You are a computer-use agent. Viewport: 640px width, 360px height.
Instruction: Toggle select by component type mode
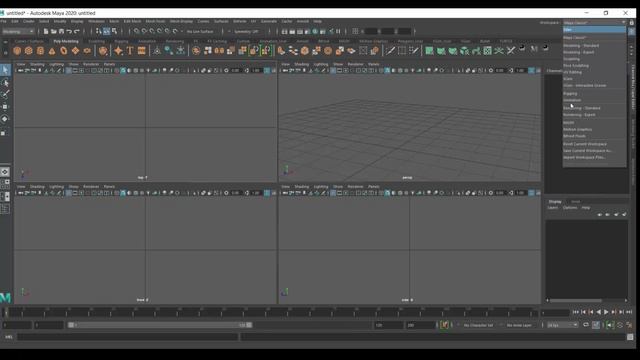point(114,31)
